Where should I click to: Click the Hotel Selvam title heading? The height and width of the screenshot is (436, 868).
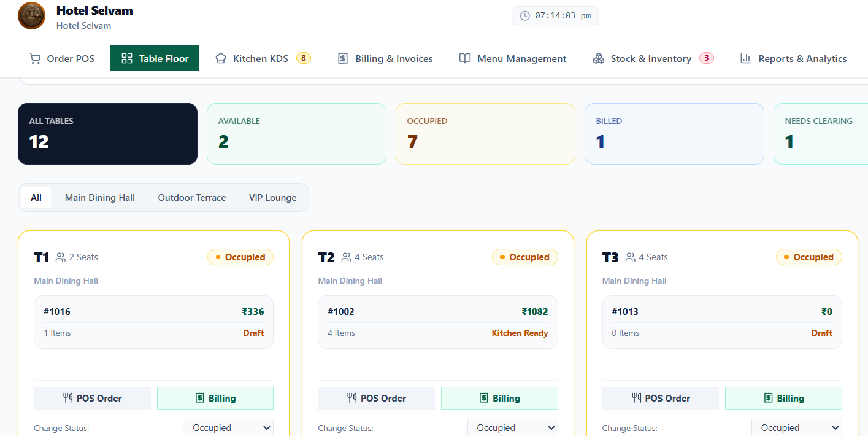point(94,10)
